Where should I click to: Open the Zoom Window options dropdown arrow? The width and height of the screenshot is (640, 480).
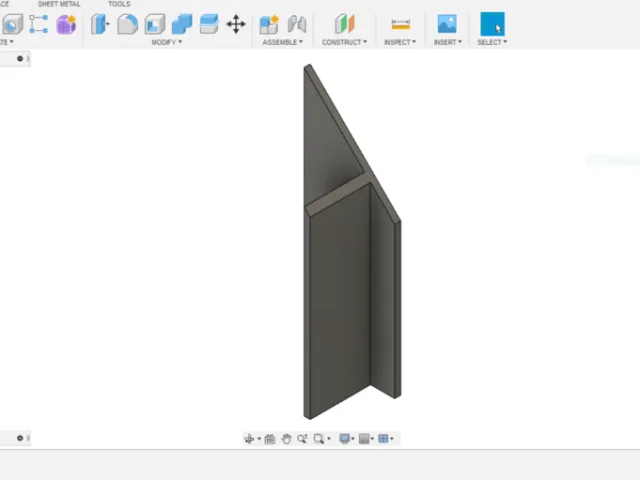coord(329,439)
